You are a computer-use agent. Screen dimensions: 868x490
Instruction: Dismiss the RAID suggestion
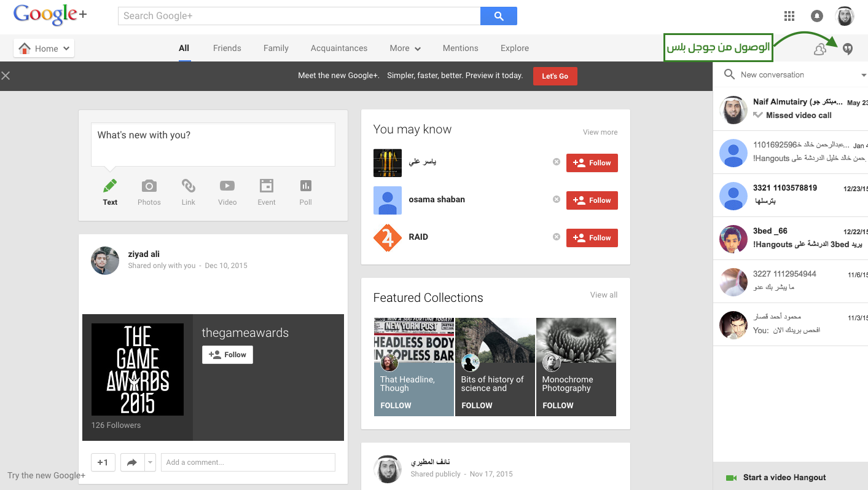pos(556,237)
